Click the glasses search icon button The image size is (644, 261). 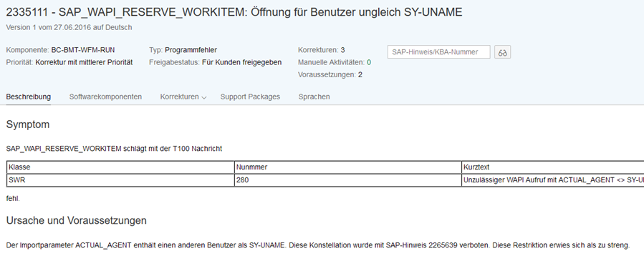[x=502, y=52]
